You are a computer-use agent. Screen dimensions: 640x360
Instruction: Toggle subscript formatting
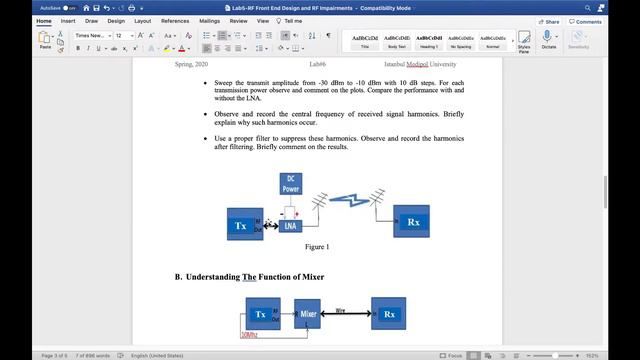(x=125, y=49)
